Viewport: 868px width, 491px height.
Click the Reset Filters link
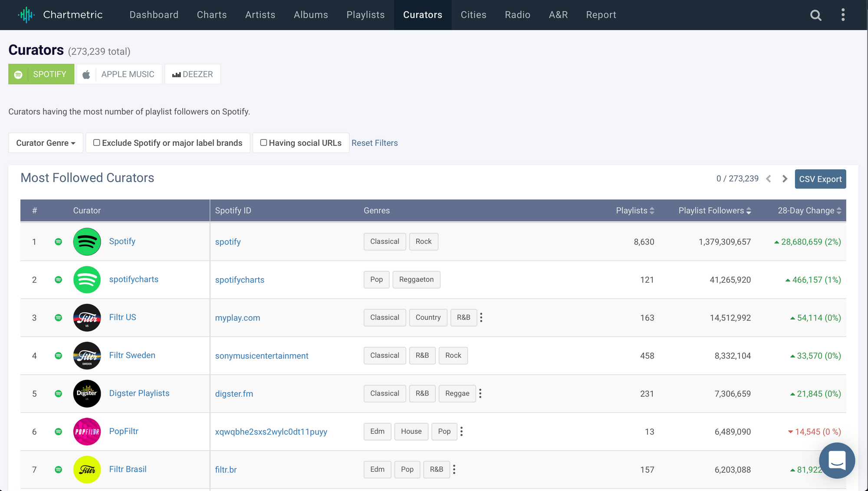click(x=374, y=143)
